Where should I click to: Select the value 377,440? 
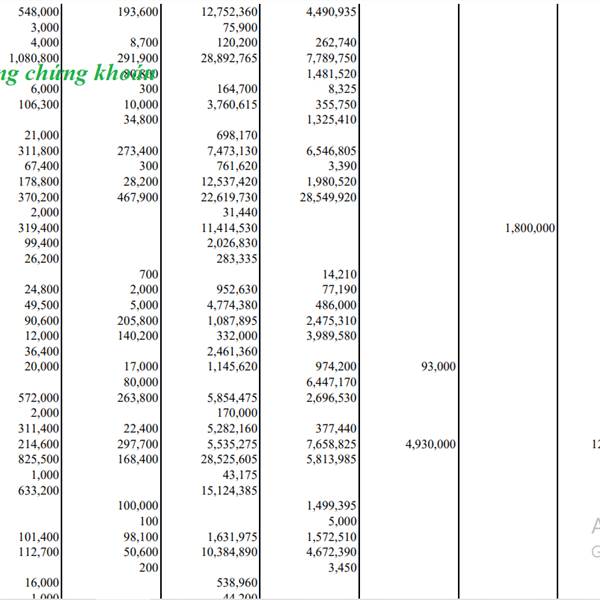336,429
